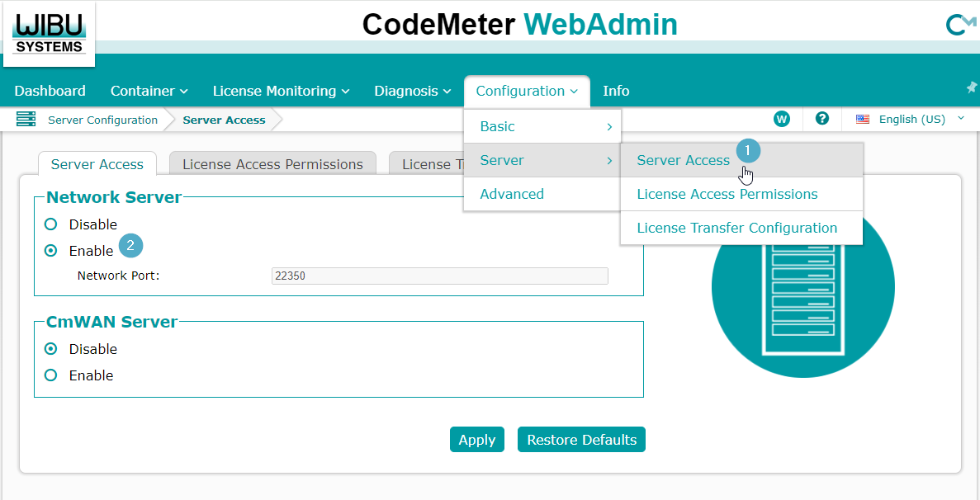Collapse the Configuration dropdown menu
Image resolution: width=980 pixels, height=500 pixels.
click(527, 91)
